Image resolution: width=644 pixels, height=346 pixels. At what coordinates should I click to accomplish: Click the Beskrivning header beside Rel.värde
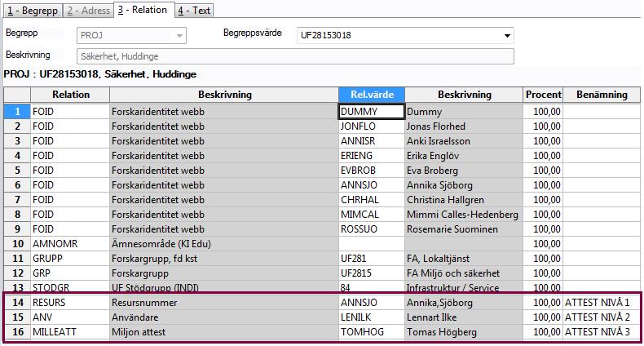click(x=464, y=95)
